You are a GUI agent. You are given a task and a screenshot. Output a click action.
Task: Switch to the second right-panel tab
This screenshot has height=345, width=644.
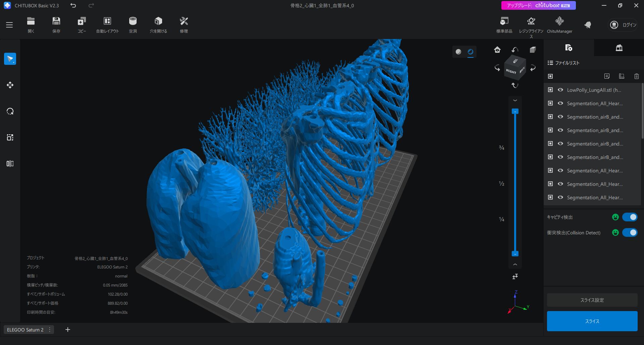coord(619,48)
